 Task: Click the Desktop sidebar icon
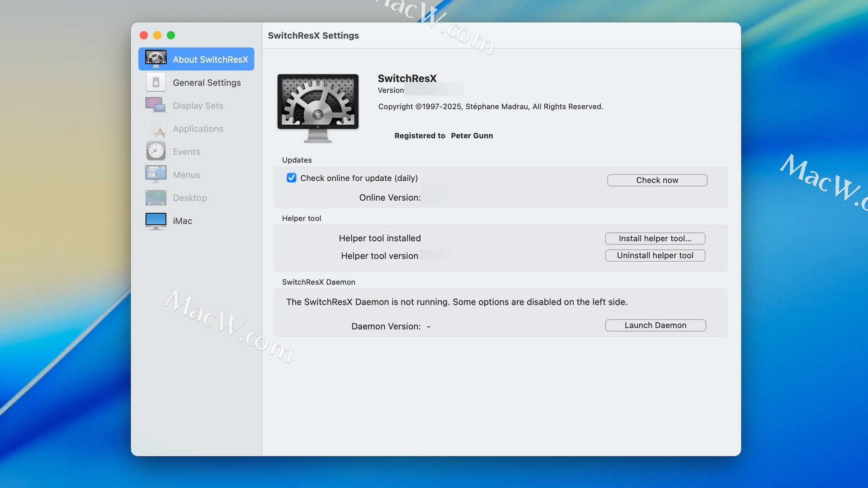tap(156, 197)
